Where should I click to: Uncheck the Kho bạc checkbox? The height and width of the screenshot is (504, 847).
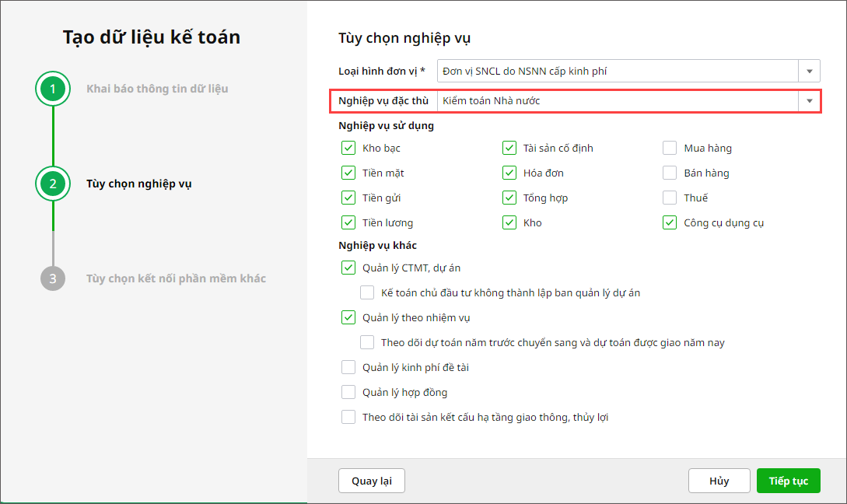(348, 148)
